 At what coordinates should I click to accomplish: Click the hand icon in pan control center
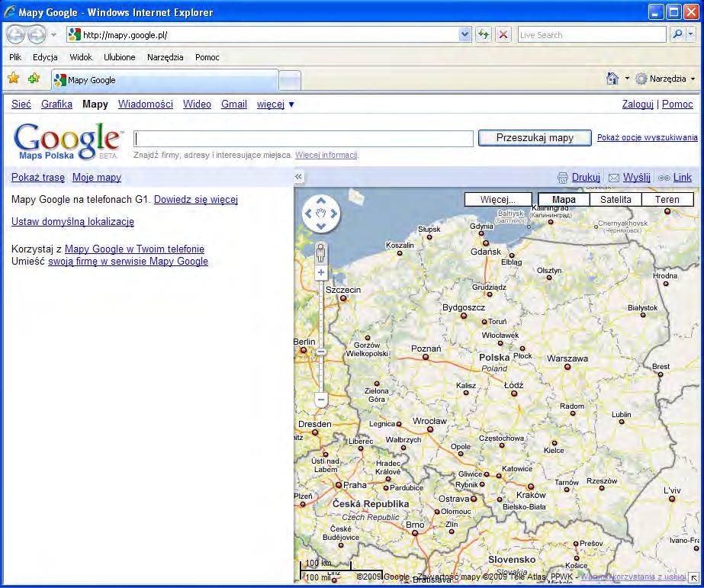point(320,214)
